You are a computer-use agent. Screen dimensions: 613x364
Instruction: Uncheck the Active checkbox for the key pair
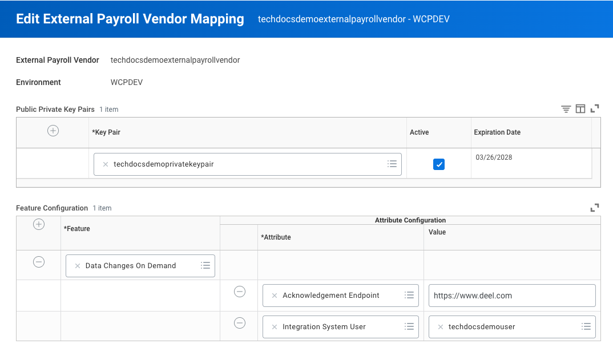[x=439, y=164]
